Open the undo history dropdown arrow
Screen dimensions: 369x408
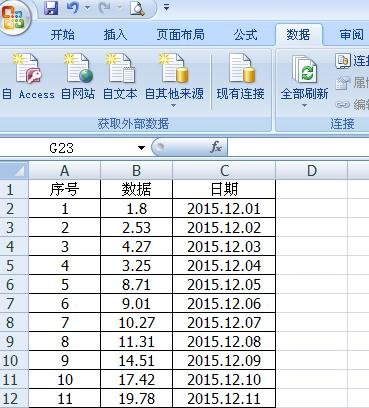pos(88,8)
